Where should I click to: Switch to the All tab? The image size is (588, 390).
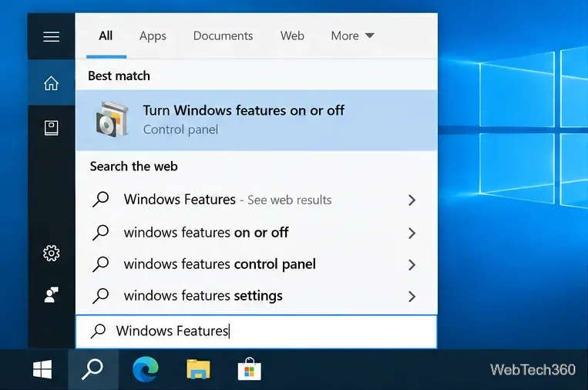[x=106, y=36]
